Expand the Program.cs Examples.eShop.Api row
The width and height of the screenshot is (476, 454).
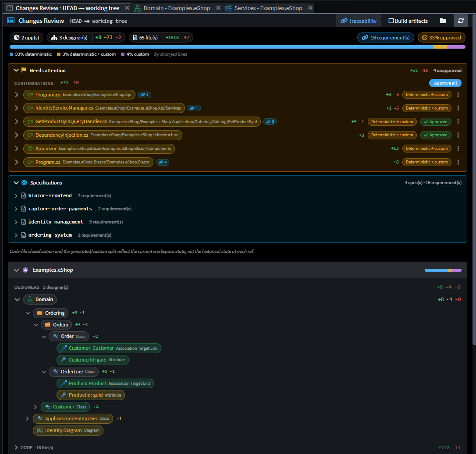16,95
